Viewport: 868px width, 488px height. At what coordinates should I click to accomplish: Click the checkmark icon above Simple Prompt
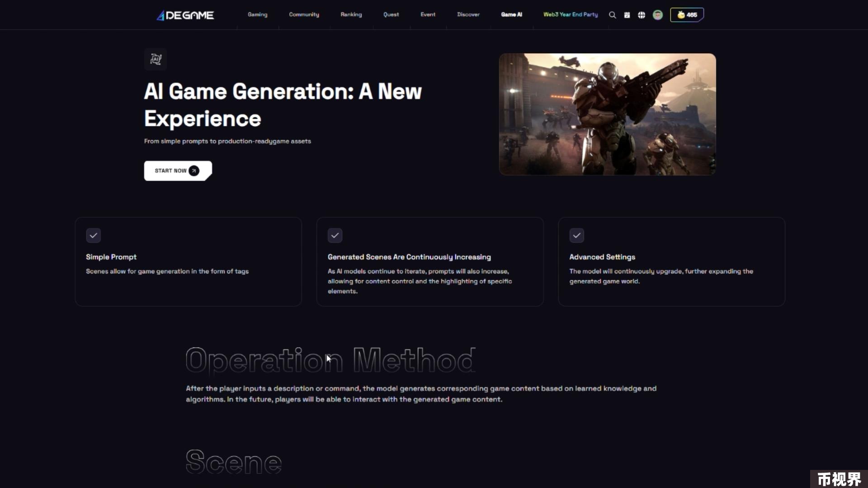click(x=94, y=235)
